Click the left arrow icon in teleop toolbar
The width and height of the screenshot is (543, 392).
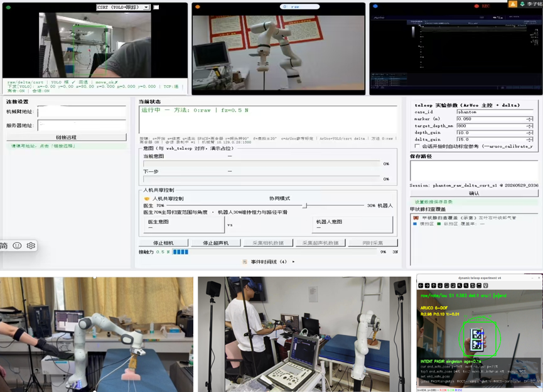coord(421,285)
